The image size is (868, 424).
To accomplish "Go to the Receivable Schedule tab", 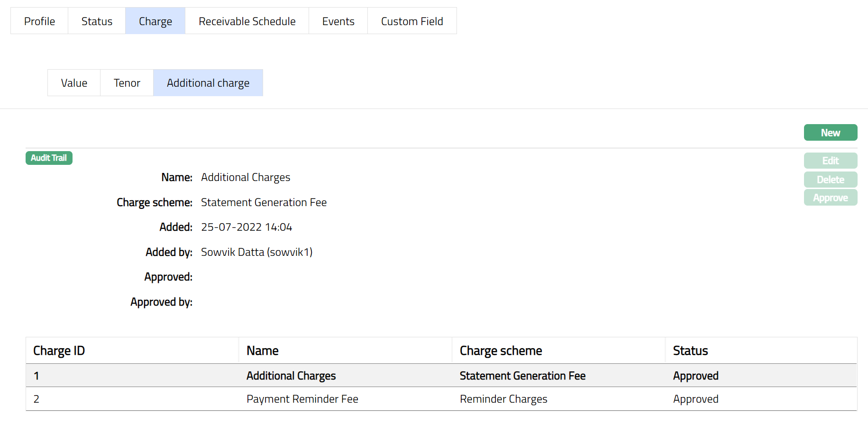I will [x=247, y=21].
